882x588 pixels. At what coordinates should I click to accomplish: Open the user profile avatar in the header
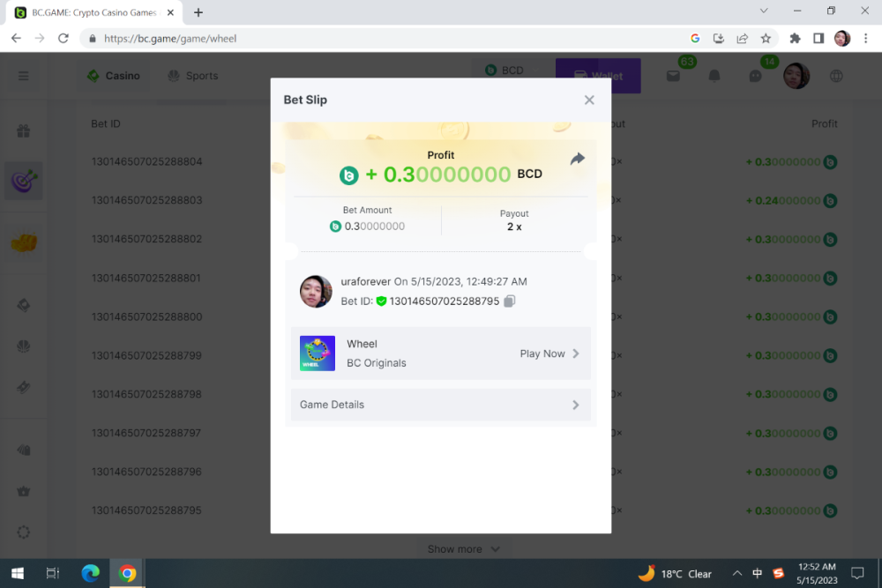796,76
